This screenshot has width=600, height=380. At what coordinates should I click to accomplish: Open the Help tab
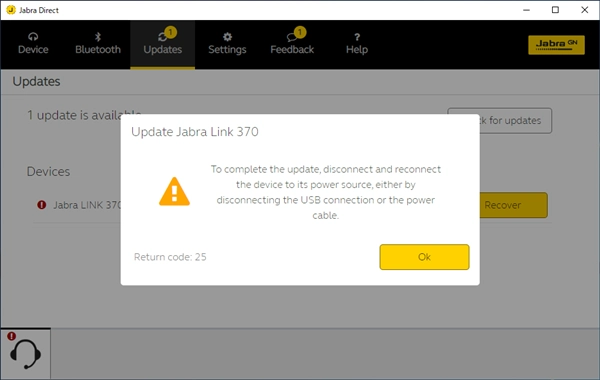pos(357,44)
